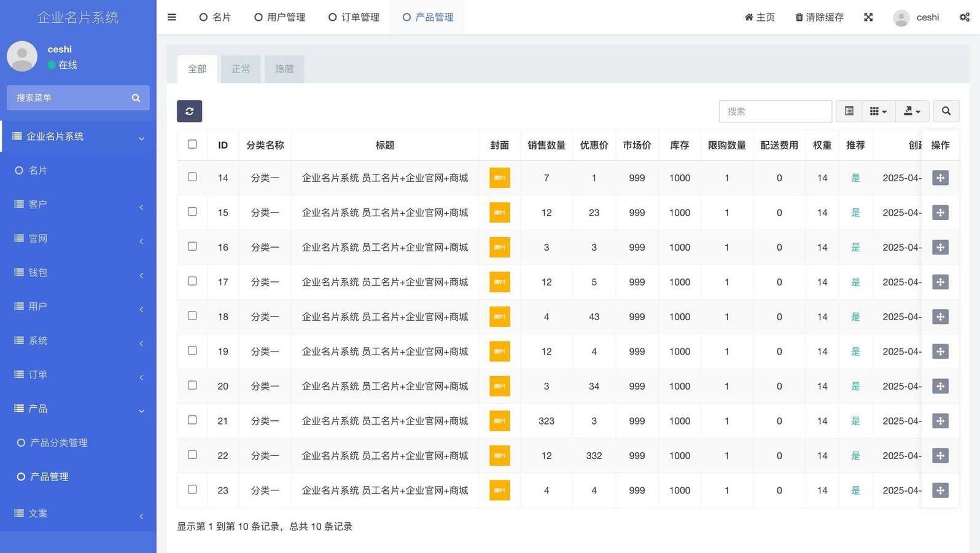Click the 清除缓存 link
Screen dimensions: 980x553
(x=819, y=17)
